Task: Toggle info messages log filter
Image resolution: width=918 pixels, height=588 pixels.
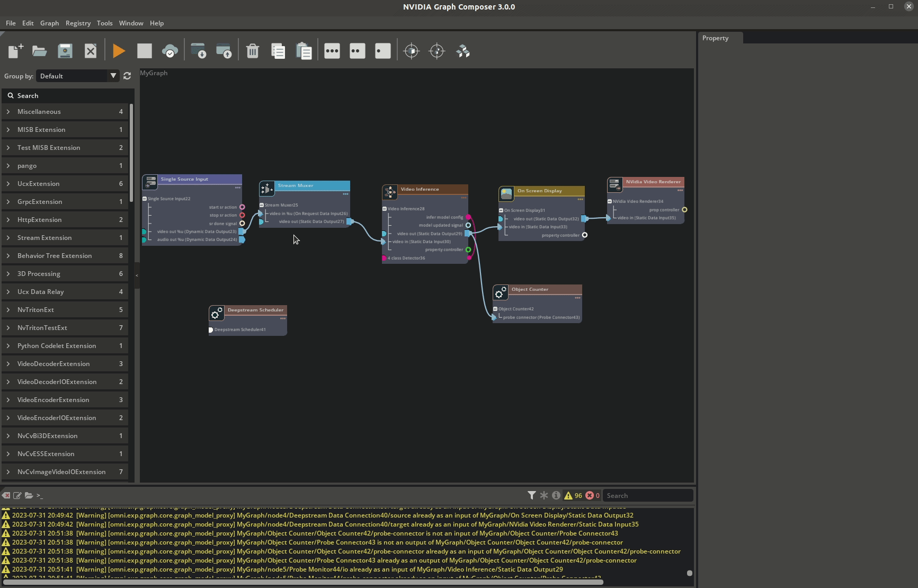Action: (556, 495)
